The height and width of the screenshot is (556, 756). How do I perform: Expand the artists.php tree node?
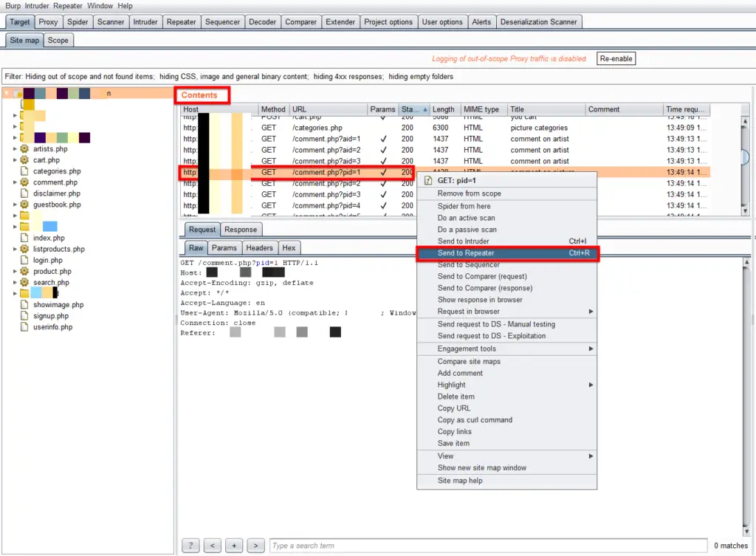pyautogui.click(x=15, y=149)
